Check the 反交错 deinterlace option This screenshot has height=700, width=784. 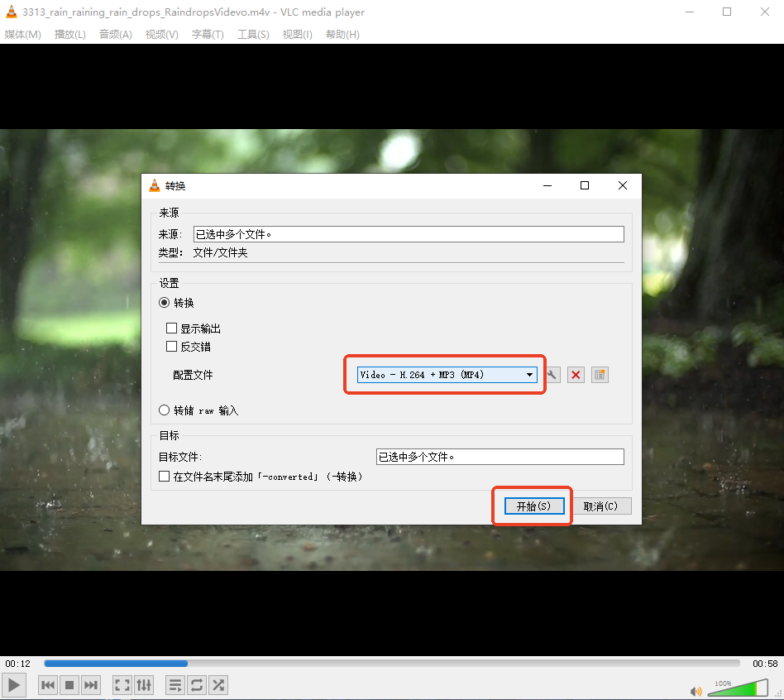[x=171, y=346]
